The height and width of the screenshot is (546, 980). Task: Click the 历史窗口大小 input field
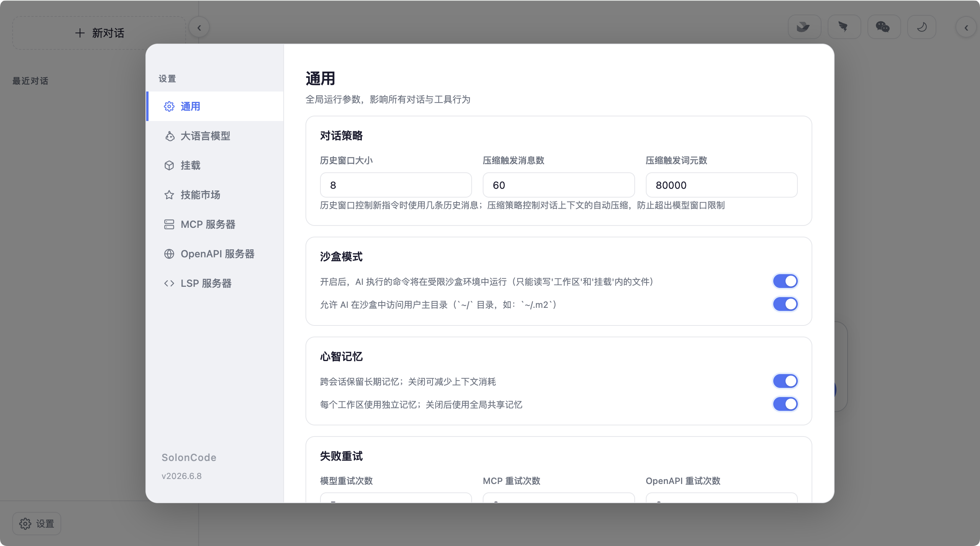(396, 185)
